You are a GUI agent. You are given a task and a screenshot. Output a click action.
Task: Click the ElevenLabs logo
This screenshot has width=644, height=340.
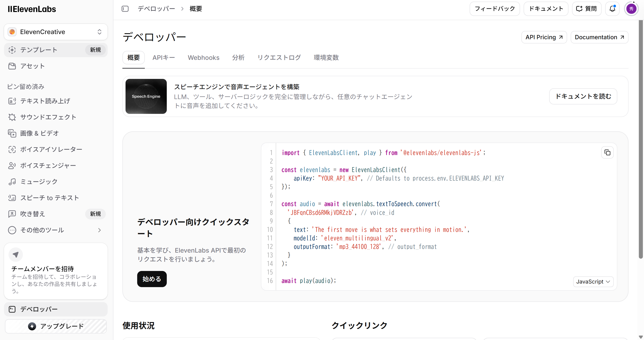pyautogui.click(x=32, y=9)
